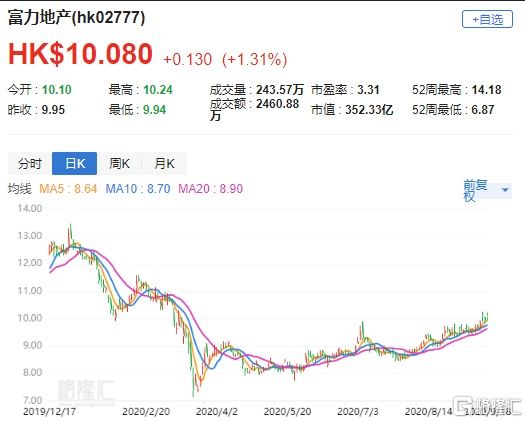Open the 周K weekly chart tab
Image resolution: width=525 pixels, height=421 pixels.
(119, 163)
